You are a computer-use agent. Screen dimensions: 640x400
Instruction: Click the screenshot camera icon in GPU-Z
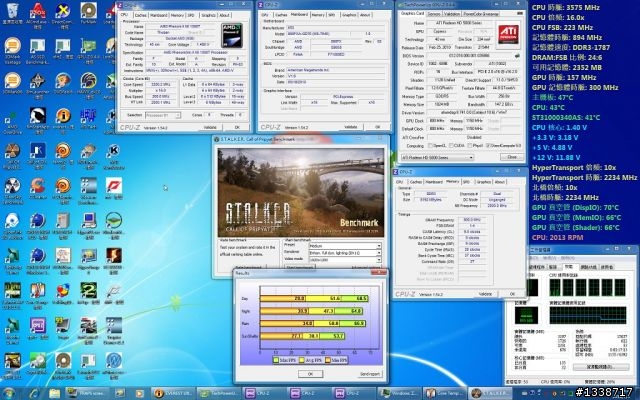520,13
